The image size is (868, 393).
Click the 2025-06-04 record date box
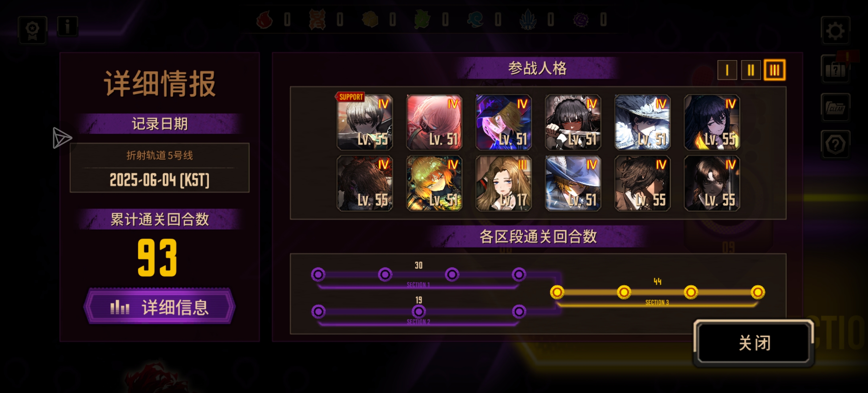tap(160, 168)
